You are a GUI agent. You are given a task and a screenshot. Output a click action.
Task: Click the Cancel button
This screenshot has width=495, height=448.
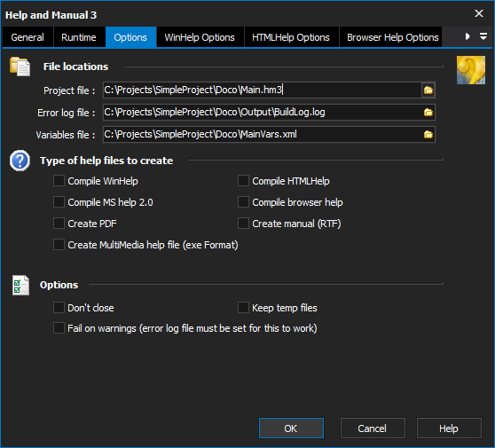(373, 428)
